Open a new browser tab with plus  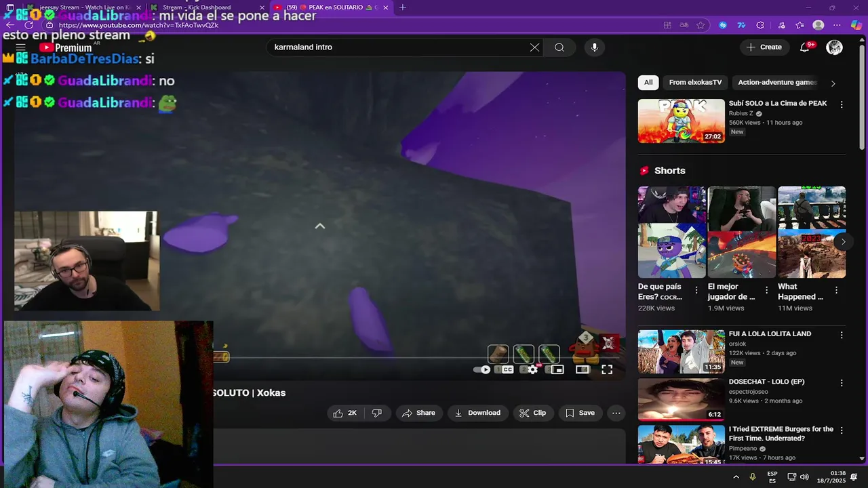pyautogui.click(x=403, y=7)
